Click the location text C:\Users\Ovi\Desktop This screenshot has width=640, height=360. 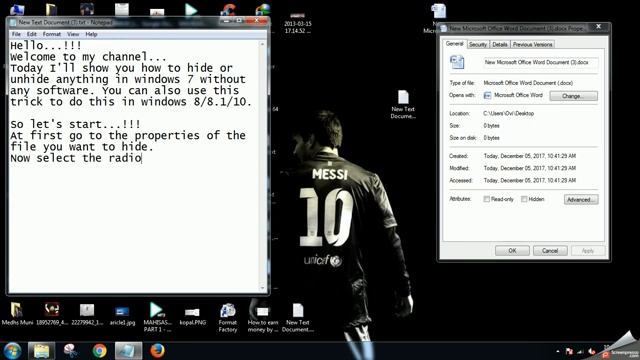(x=509, y=113)
